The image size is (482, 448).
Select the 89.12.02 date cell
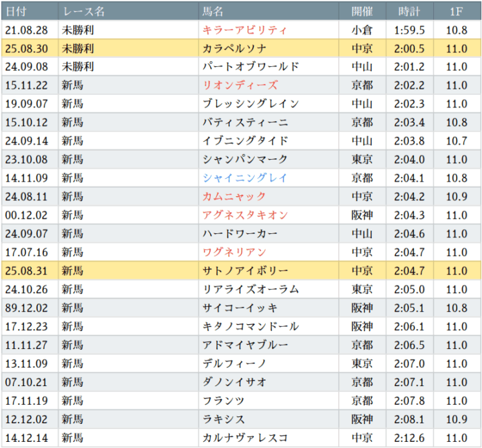tap(26, 308)
